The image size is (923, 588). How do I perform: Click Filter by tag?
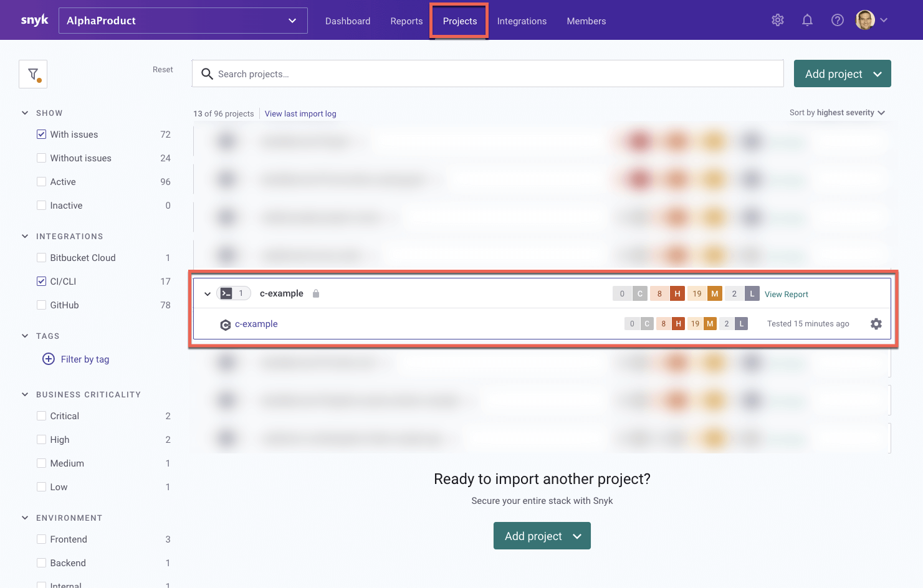click(x=85, y=359)
